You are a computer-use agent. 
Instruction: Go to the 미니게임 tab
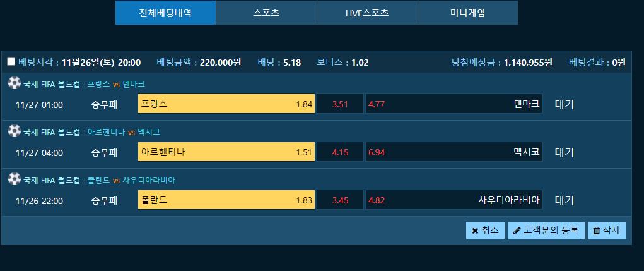[468, 13]
